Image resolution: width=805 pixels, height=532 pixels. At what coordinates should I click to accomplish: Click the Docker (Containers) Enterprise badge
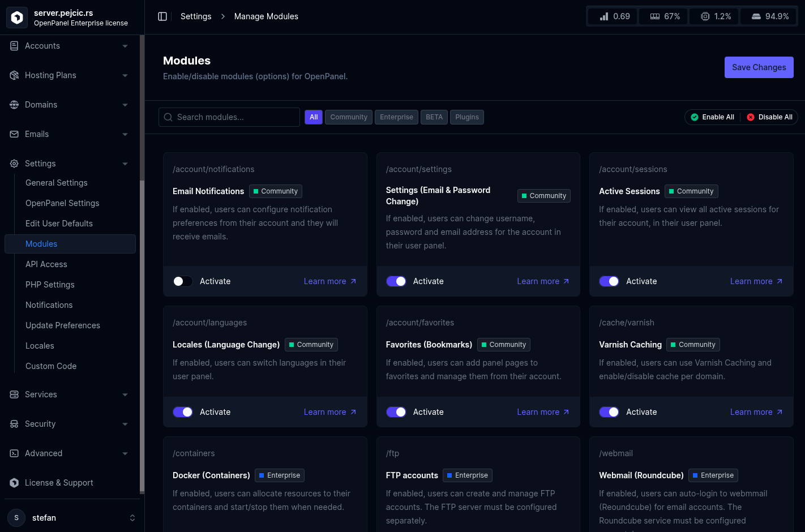point(280,475)
